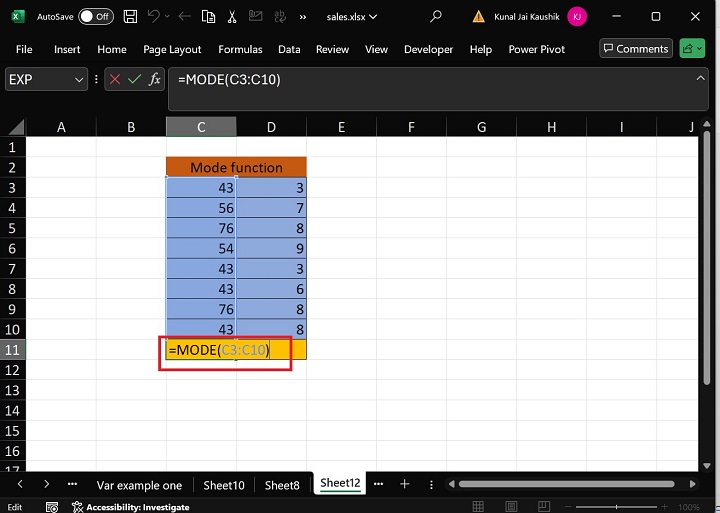720x513 pixels.
Task: Click cell D4 containing 7
Action: coord(271,208)
